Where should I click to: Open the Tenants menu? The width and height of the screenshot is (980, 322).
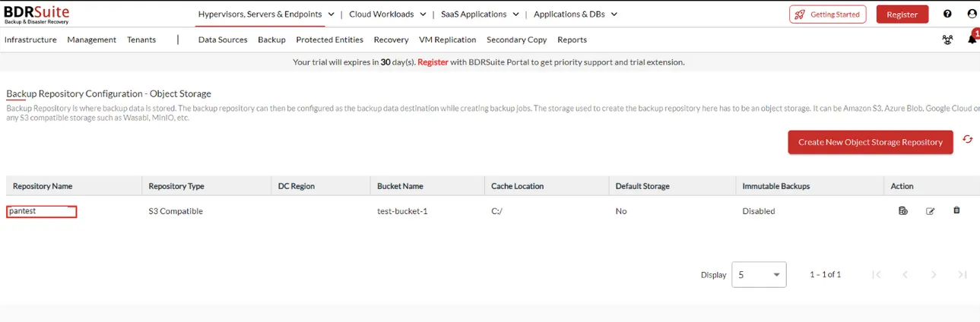pos(141,39)
